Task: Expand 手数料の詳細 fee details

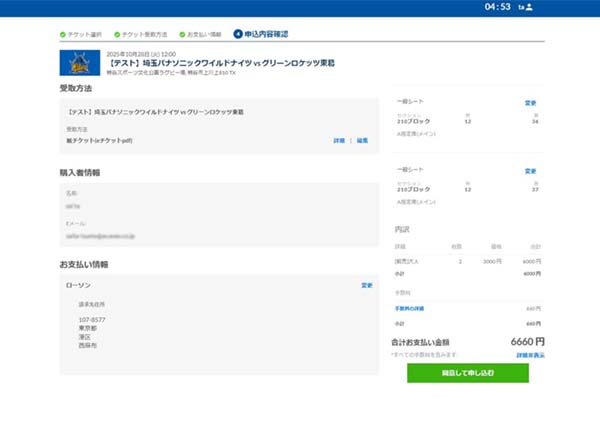Action: pos(412,308)
